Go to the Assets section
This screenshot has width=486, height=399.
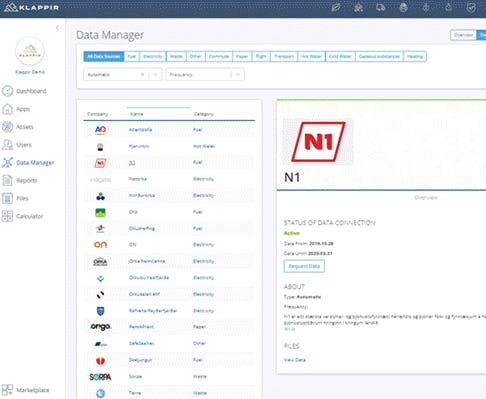7,127
